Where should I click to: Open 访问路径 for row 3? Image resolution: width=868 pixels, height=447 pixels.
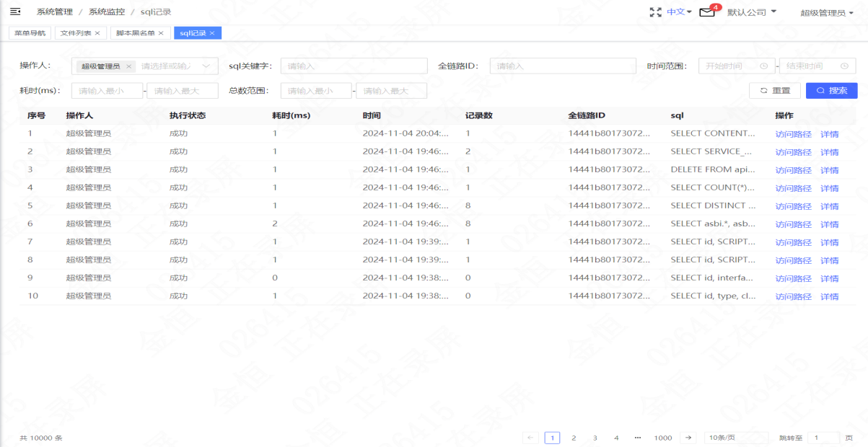(793, 170)
